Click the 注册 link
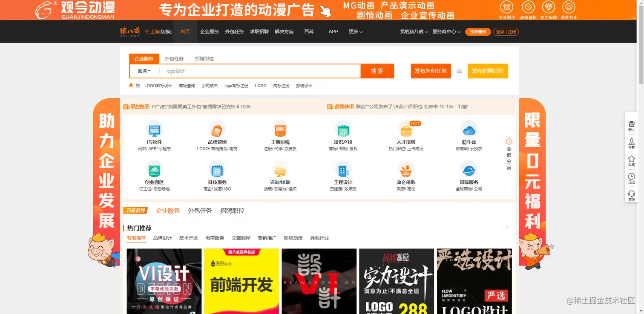 point(512,32)
